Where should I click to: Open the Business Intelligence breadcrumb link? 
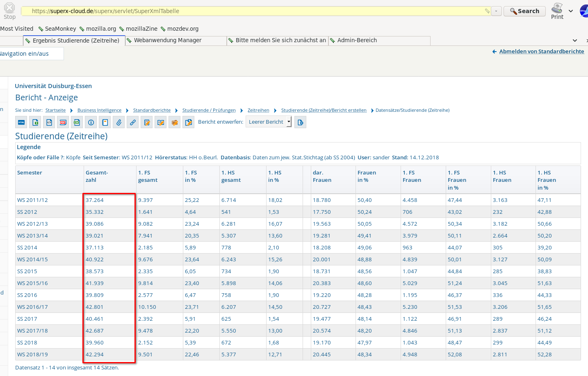tap(99, 111)
